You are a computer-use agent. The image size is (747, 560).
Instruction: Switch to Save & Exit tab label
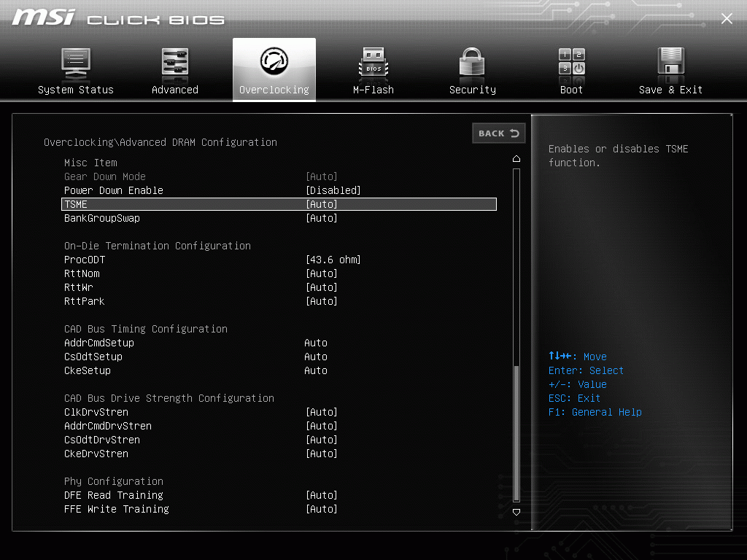click(671, 90)
